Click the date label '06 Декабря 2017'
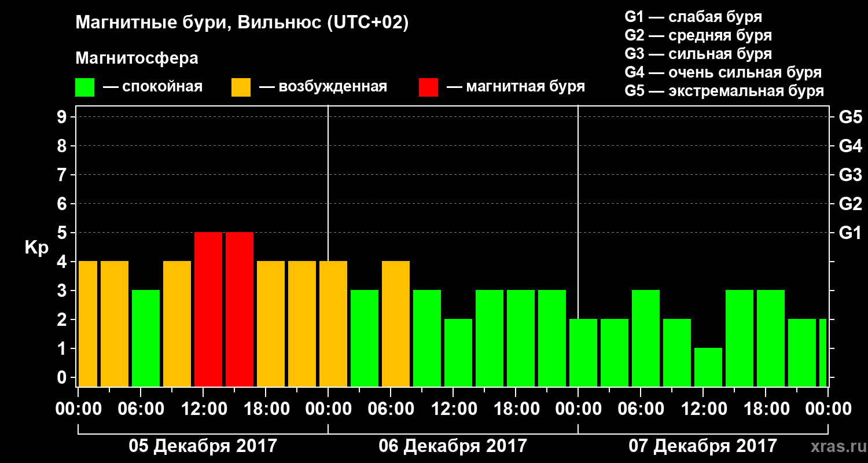Screen dimensions: 868x463 coord(453,446)
